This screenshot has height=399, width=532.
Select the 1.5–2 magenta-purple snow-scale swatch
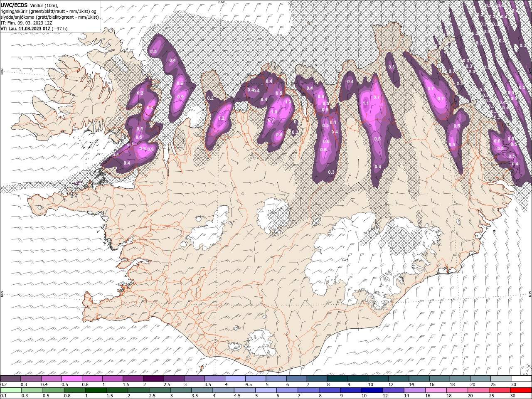tap(133, 379)
